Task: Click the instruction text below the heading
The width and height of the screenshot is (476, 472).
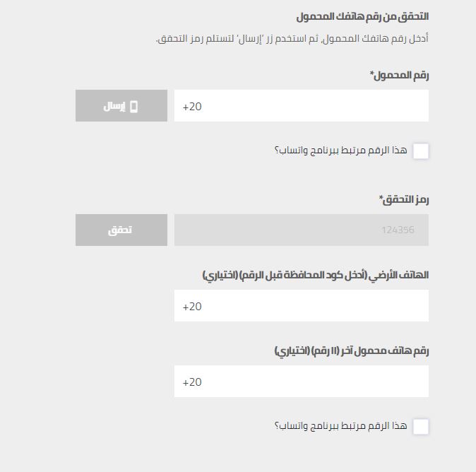Action: coord(292,39)
